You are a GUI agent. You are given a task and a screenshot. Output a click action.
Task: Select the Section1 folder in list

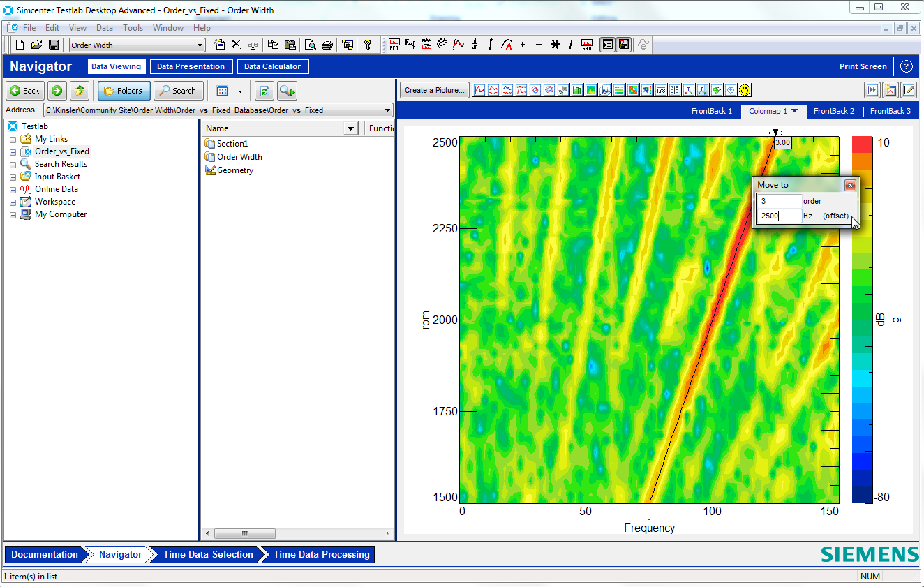pos(226,144)
